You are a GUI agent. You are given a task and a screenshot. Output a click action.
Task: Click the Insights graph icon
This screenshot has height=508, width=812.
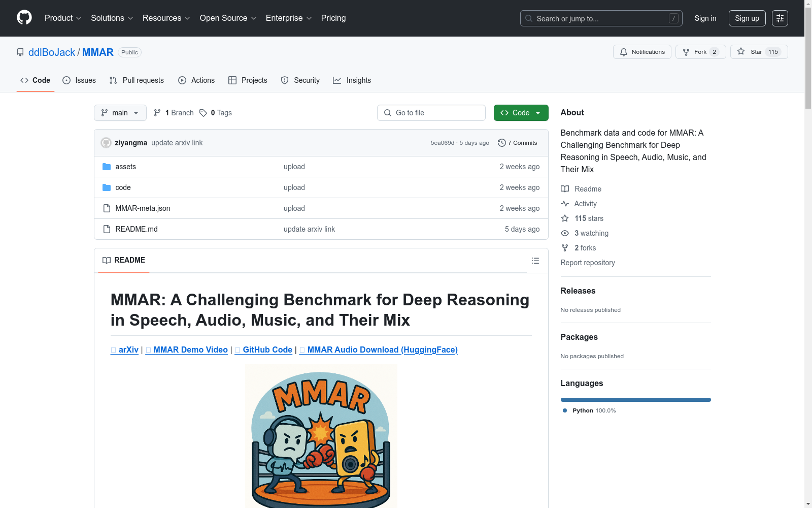tap(337, 80)
